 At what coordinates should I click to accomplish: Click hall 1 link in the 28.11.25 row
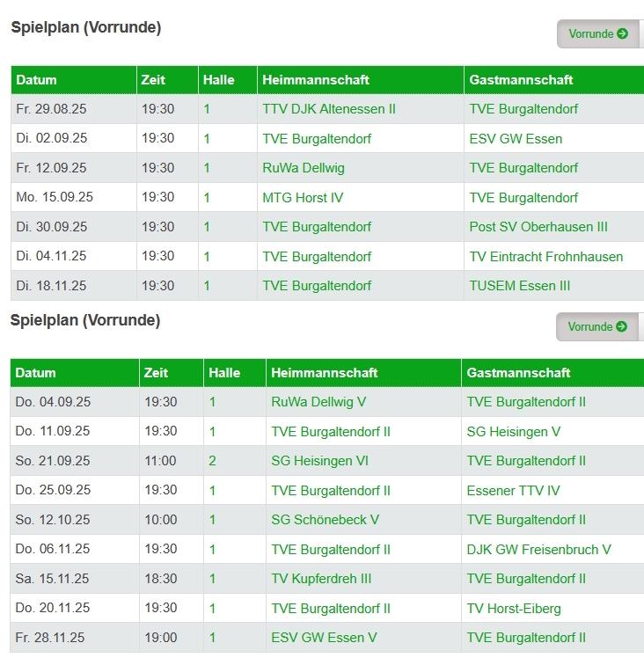pos(212,638)
